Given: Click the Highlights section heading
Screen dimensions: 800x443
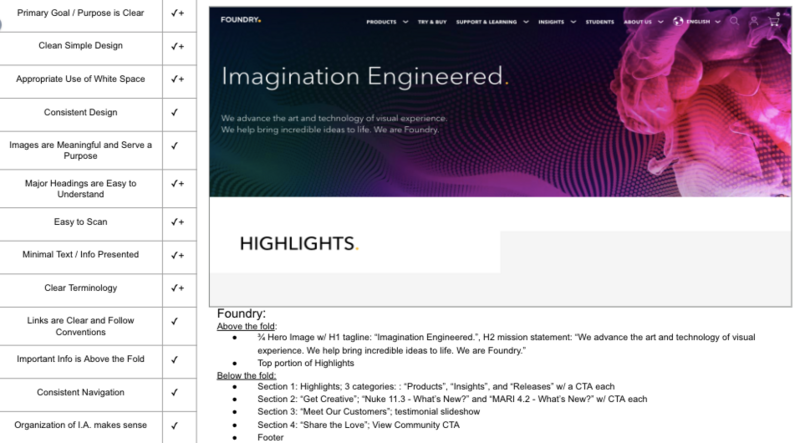Looking at the screenshot, I should tap(298, 243).
